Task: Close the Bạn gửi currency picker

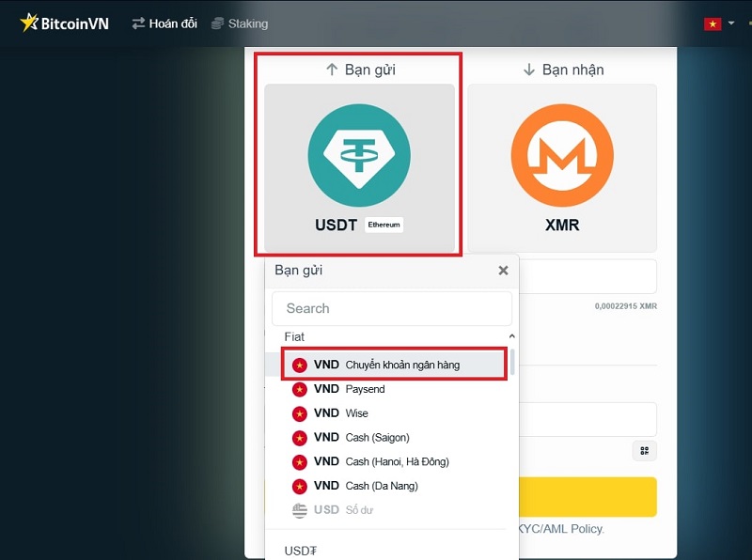Action: 503,271
